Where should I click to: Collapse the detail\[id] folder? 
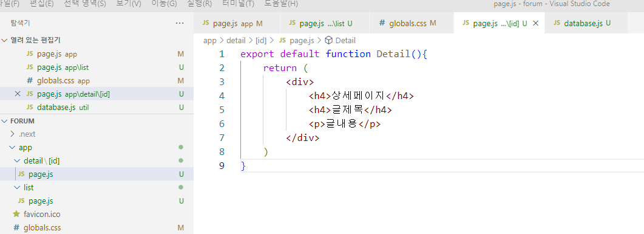pyautogui.click(x=17, y=161)
